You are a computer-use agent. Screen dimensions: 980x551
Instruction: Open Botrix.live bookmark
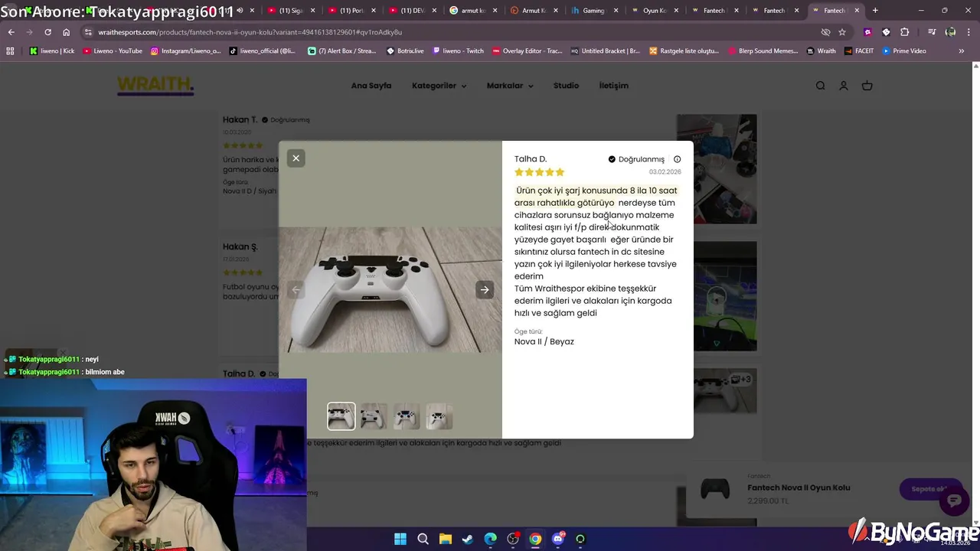(405, 51)
